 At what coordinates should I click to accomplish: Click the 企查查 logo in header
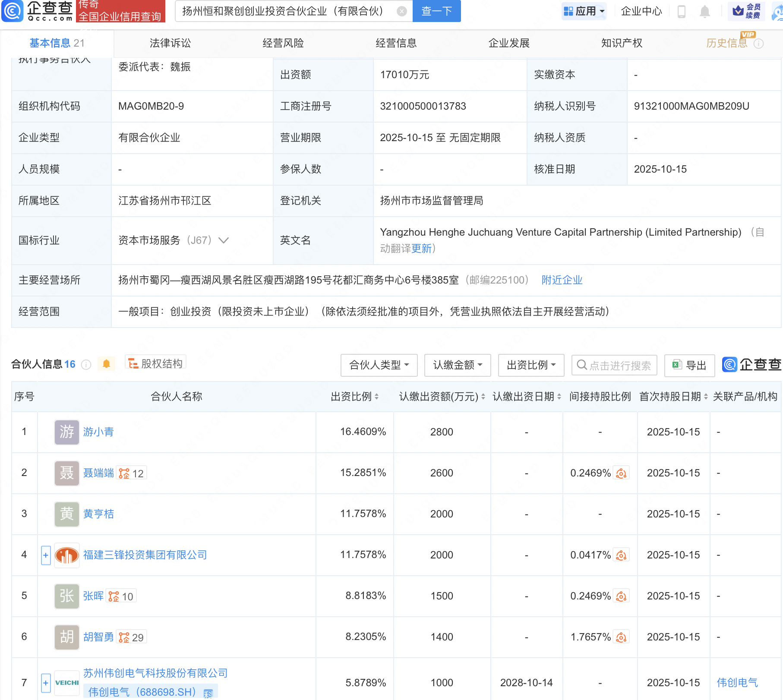pos(38,11)
